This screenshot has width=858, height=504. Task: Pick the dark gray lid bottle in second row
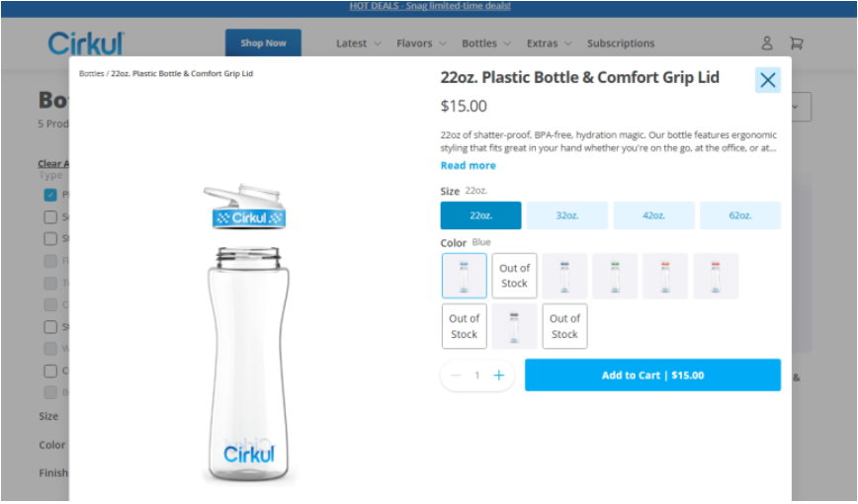point(514,326)
